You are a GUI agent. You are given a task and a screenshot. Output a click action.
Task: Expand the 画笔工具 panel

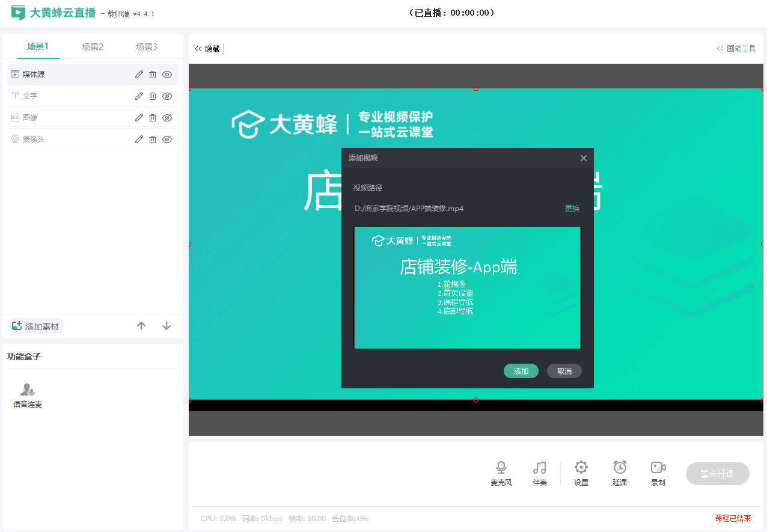(736, 49)
